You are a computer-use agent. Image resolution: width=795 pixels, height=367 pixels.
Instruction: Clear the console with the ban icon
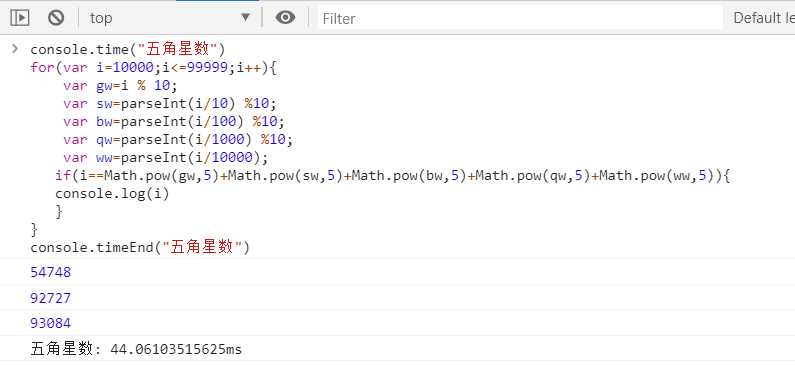click(56, 18)
